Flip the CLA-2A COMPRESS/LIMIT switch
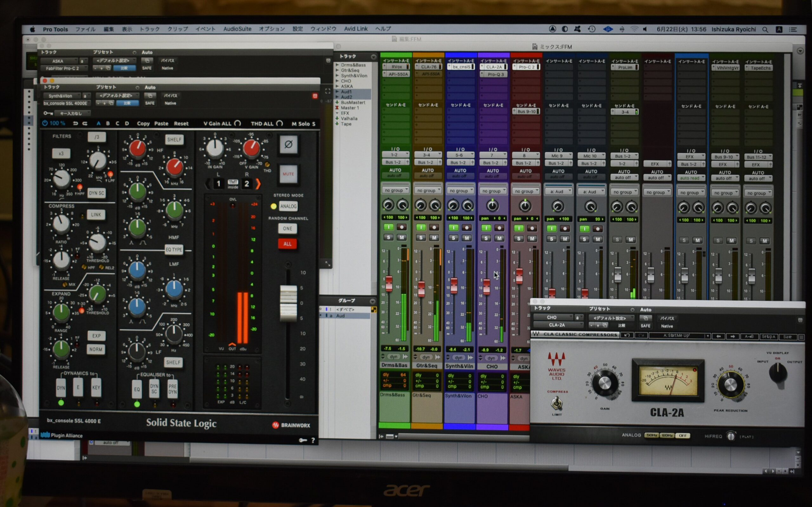The width and height of the screenshot is (812, 507). (557, 403)
